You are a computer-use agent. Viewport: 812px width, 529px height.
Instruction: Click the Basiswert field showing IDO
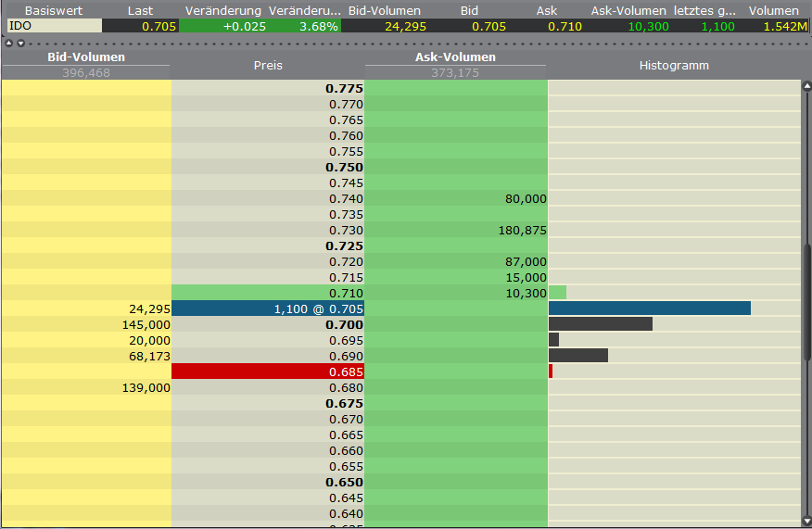click(x=54, y=26)
